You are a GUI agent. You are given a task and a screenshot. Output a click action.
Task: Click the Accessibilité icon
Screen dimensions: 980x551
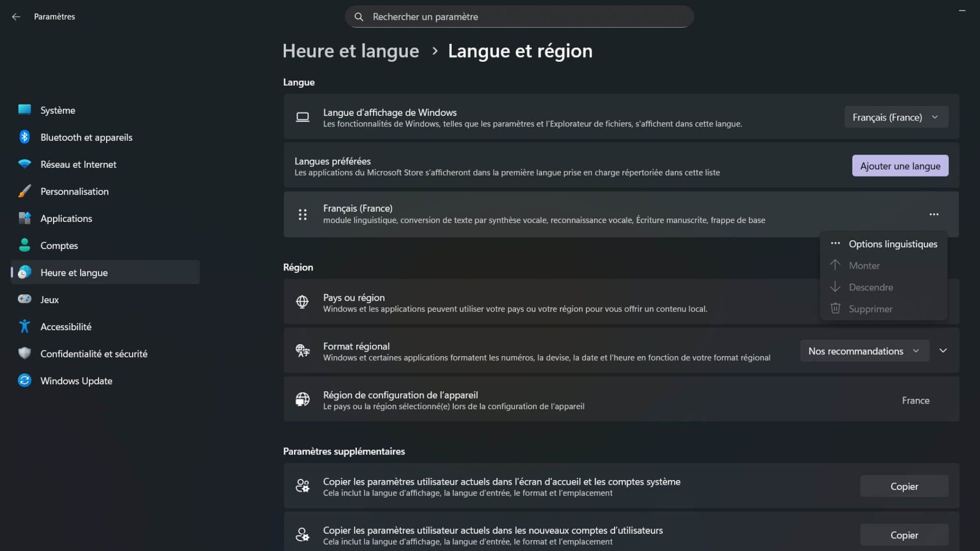[x=24, y=326]
